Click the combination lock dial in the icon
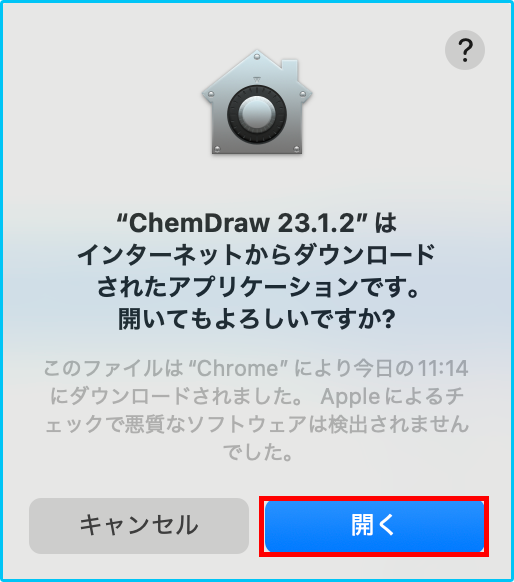Image resolution: width=514 pixels, height=582 pixels. click(257, 114)
